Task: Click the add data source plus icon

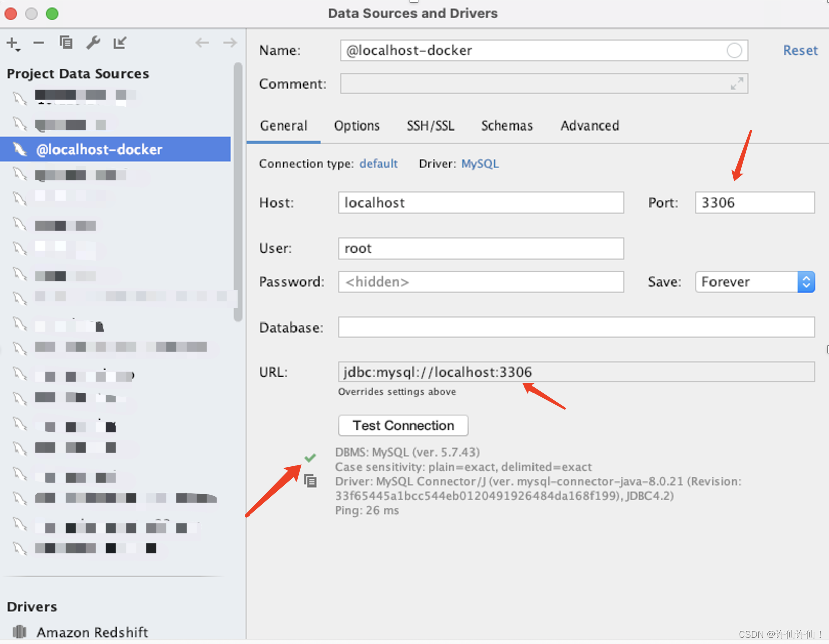Action: pyautogui.click(x=13, y=44)
